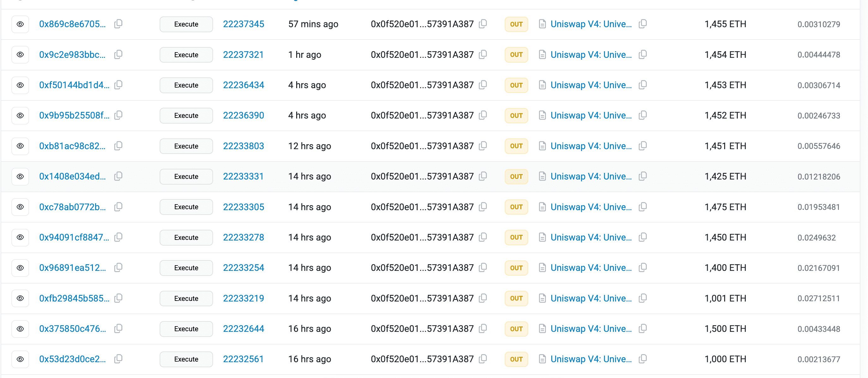Copy the From address in the 22236434 row
The height and width of the screenshot is (378, 868).
483,85
